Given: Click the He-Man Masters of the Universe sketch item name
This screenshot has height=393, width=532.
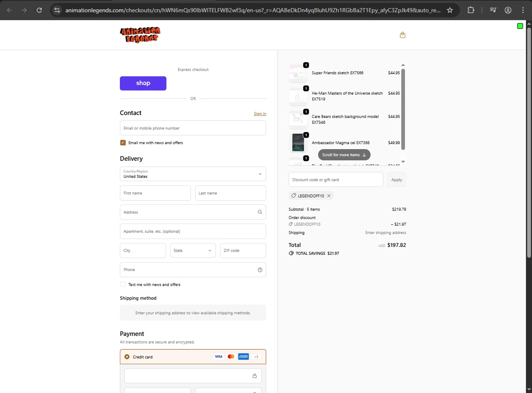Looking at the screenshot, I should pyautogui.click(x=347, y=96).
